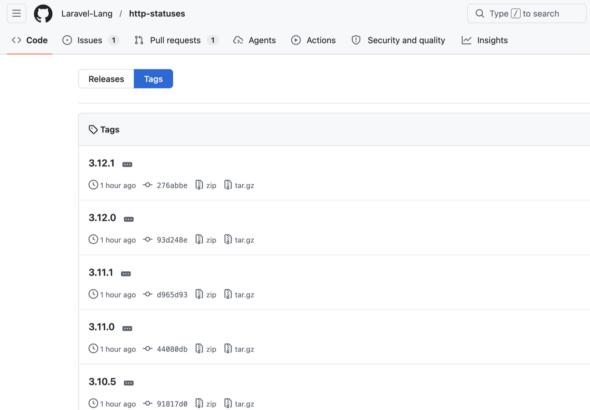Open the Pull requests tab
This screenshot has width=590, height=410.
[x=176, y=40]
